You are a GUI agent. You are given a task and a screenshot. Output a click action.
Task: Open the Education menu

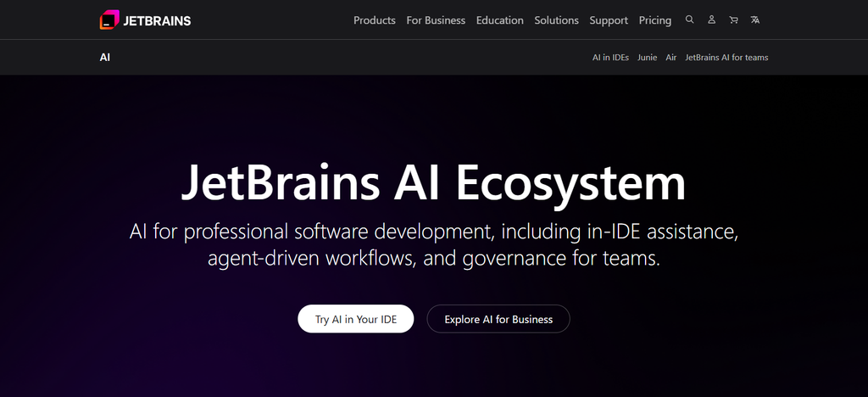[x=500, y=20]
